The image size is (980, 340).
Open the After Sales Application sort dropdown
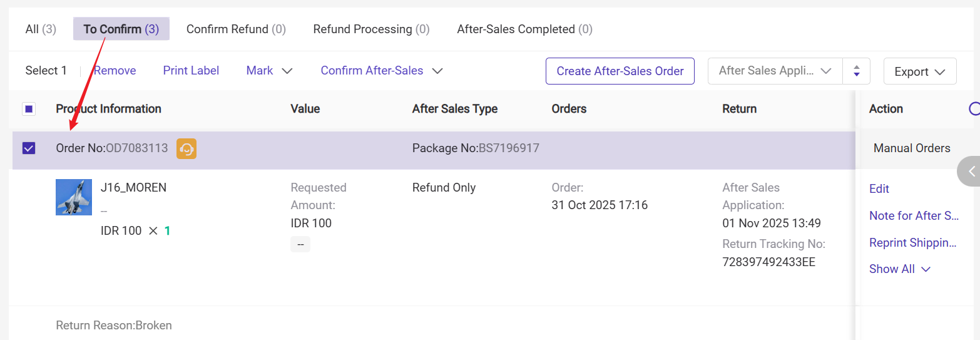[x=775, y=71]
